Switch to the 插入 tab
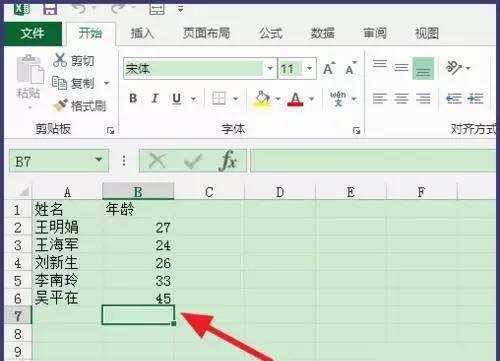 [142, 33]
